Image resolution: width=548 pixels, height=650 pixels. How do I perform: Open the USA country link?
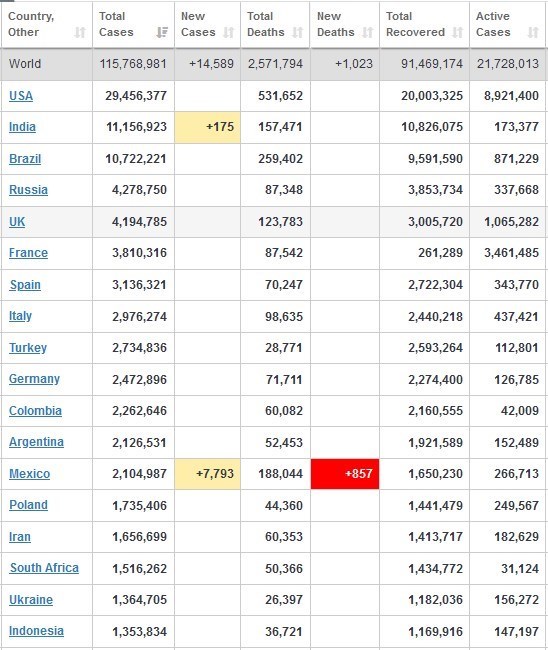coord(21,96)
